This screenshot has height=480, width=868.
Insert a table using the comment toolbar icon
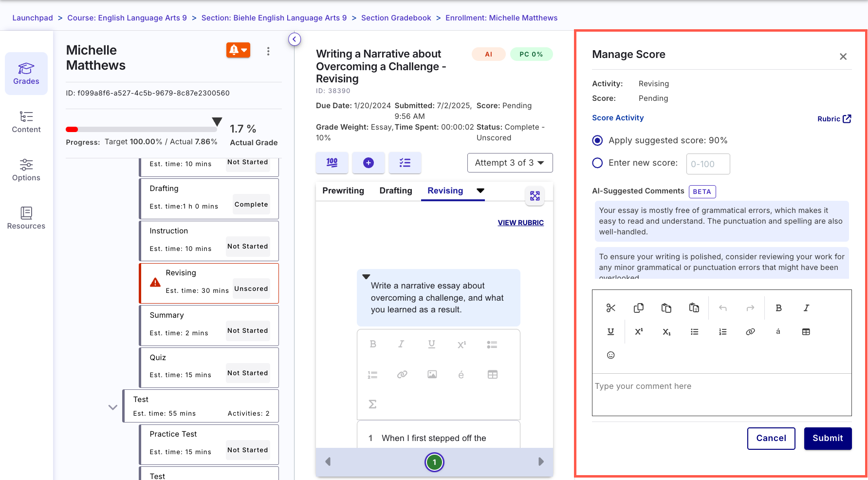(x=806, y=332)
